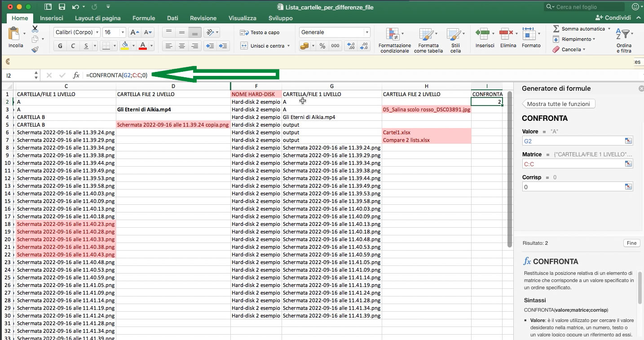Screen dimensions: 644x340
Task: Open the Layout di pagina tab
Action: point(97,18)
